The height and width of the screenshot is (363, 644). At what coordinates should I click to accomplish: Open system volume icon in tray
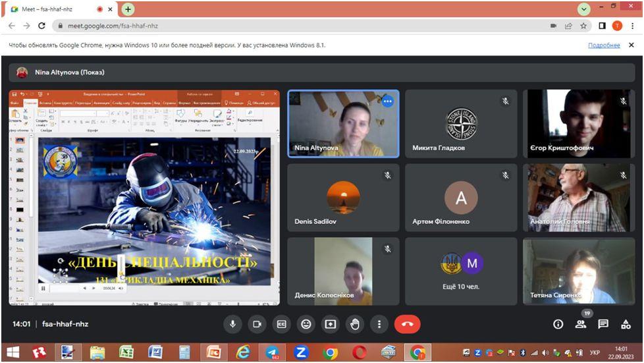[x=545, y=352]
